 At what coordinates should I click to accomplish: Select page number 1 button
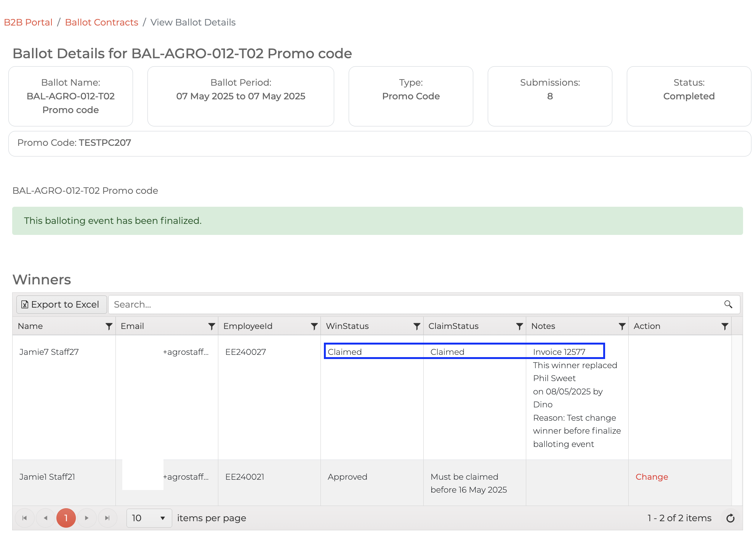tap(66, 518)
